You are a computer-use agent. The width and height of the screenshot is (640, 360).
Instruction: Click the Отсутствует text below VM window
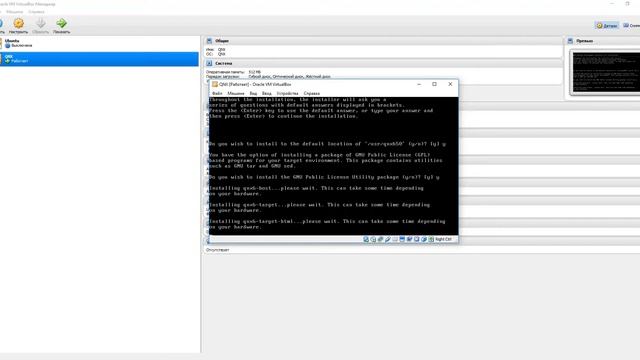coord(218,249)
